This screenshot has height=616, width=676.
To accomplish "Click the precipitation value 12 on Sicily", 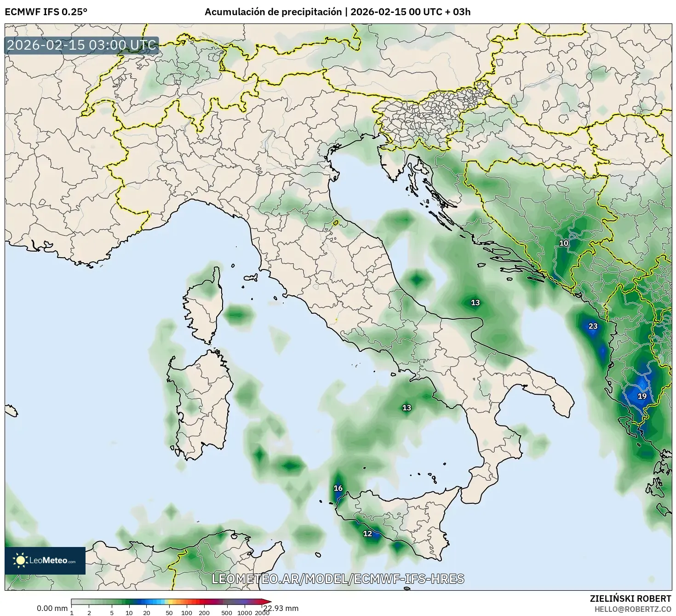I will pos(367,534).
